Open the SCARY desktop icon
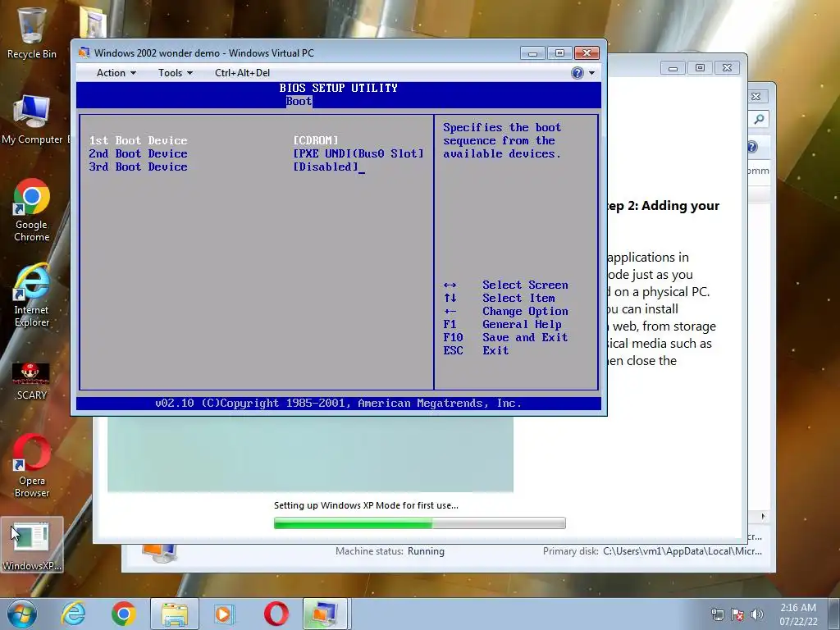The width and height of the screenshot is (840, 630). point(32,381)
